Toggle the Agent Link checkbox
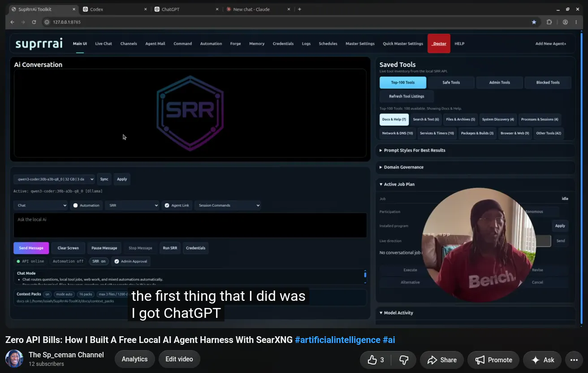The width and height of the screenshot is (588, 373). point(177,205)
